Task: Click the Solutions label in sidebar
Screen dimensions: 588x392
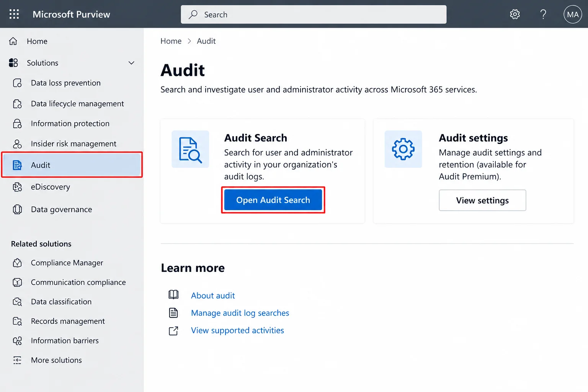Action: [42, 63]
